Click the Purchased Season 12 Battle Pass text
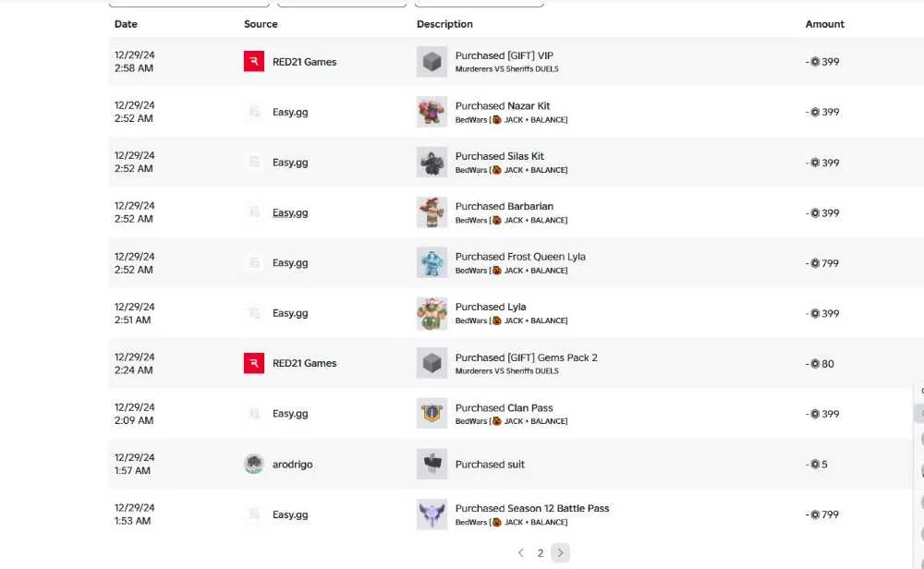Image resolution: width=924 pixels, height=569 pixels. point(532,508)
